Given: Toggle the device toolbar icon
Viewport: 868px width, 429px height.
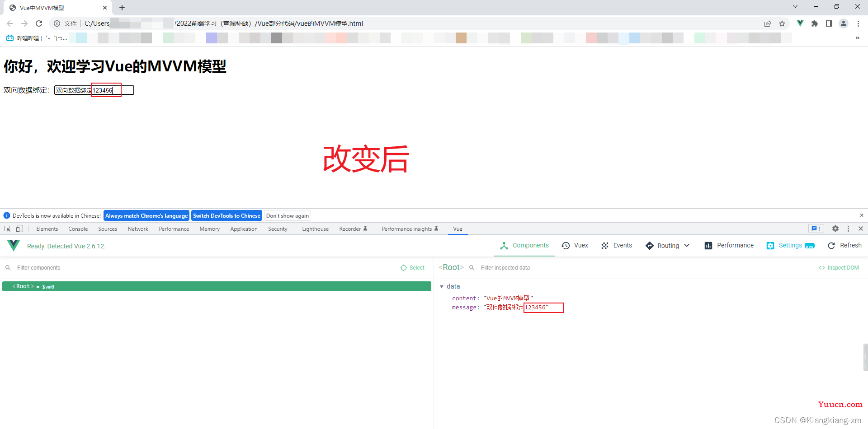Looking at the screenshot, I should click(x=19, y=229).
